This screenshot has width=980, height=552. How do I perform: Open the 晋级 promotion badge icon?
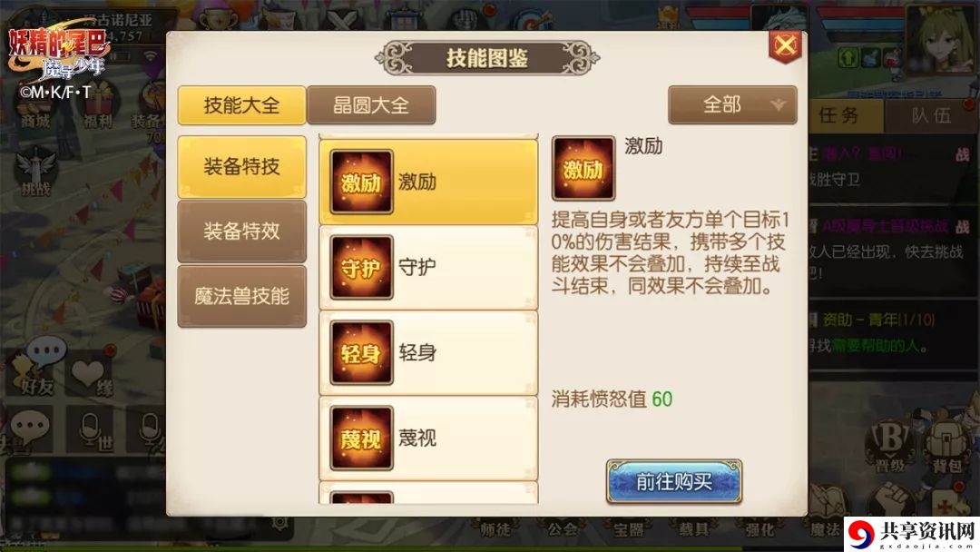pyautogui.click(x=891, y=447)
